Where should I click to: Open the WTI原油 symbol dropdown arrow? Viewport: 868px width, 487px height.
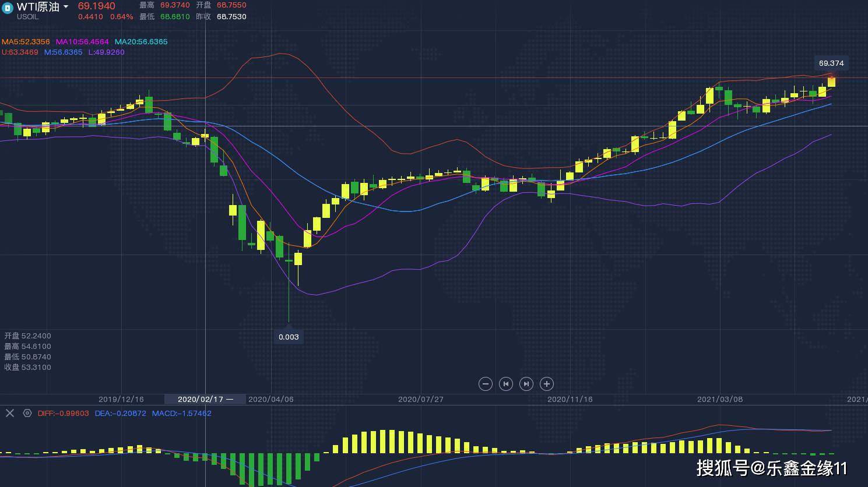coord(66,7)
